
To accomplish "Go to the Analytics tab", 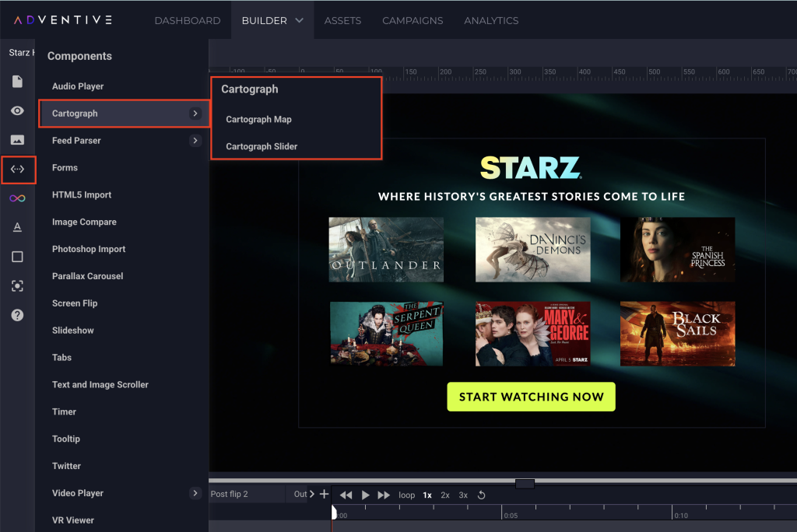I will 491,20.
